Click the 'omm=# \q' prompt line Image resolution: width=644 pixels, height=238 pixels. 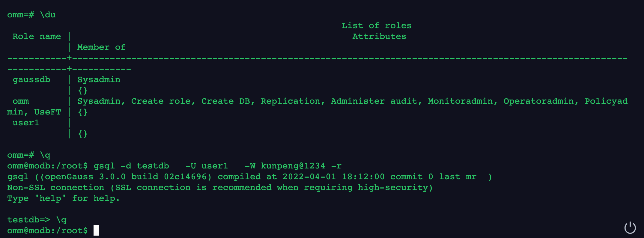[x=29, y=155]
